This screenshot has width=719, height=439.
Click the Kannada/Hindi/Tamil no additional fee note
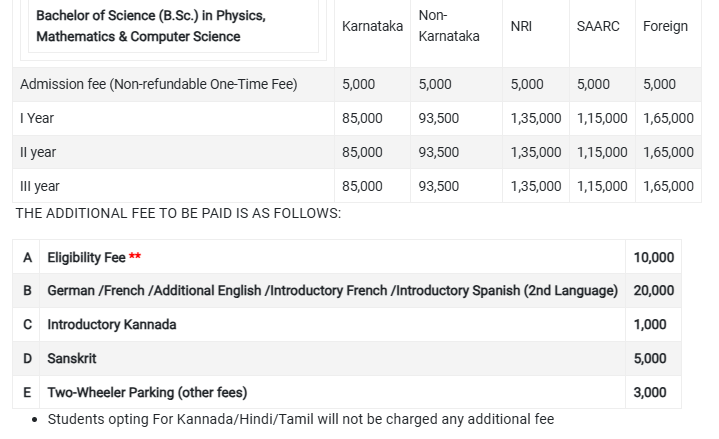point(300,419)
